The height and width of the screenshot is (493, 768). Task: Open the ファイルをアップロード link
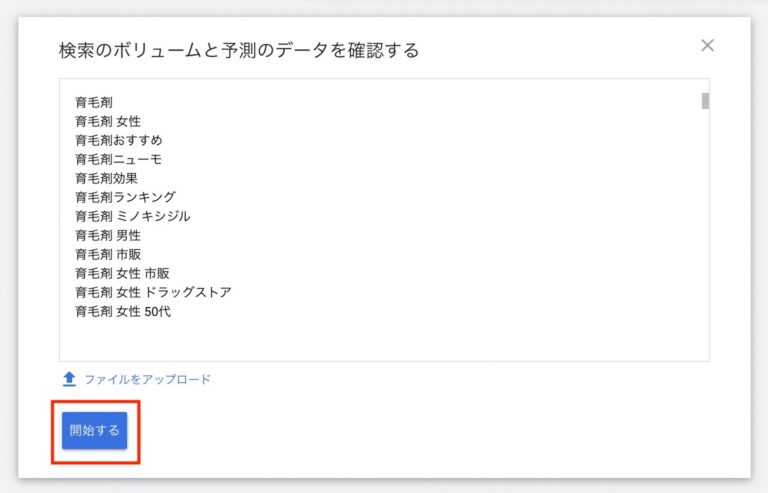147,380
